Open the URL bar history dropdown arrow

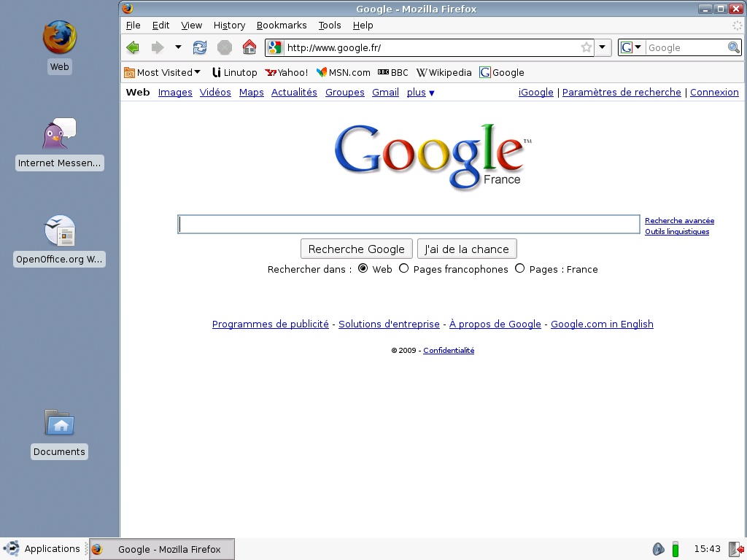point(602,47)
